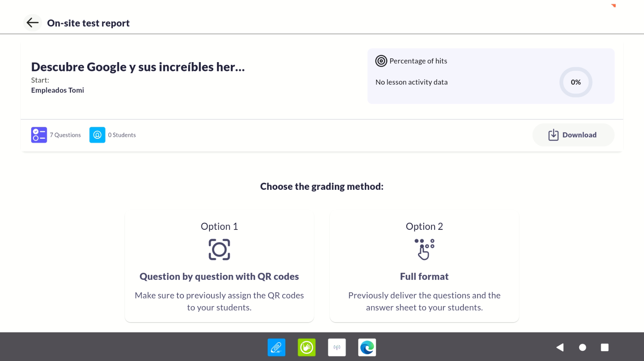Click the orange corner marker at top right
Viewport: 644px width, 361px height.
point(614,5)
